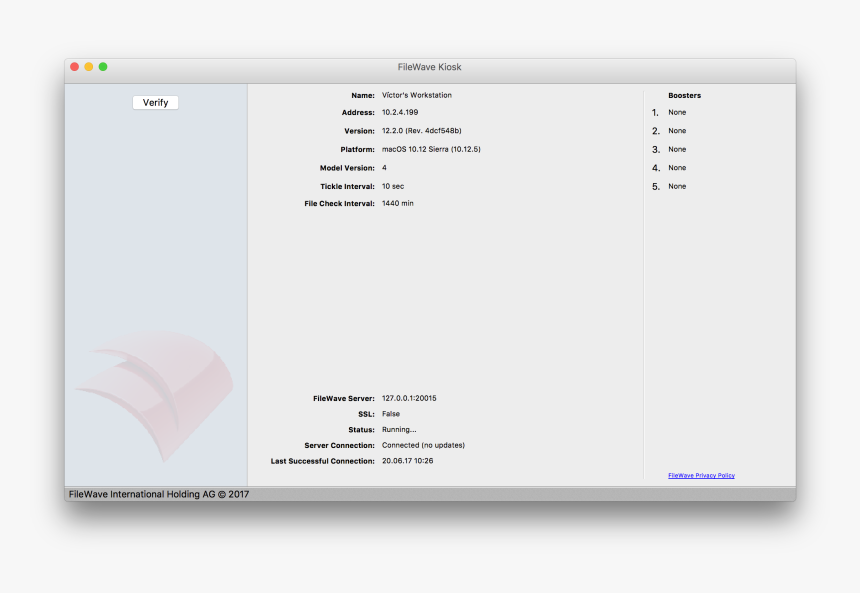The height and width of the screenshot is (593, 860).
Task: Click the last connection timestamp 20.06.17 10:26
Action: coord(408,461)
